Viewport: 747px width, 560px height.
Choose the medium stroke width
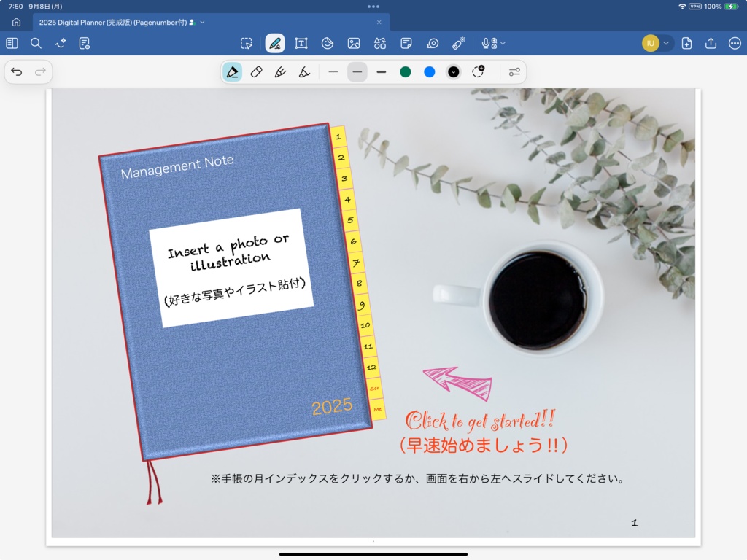click(x=357, y=72)
